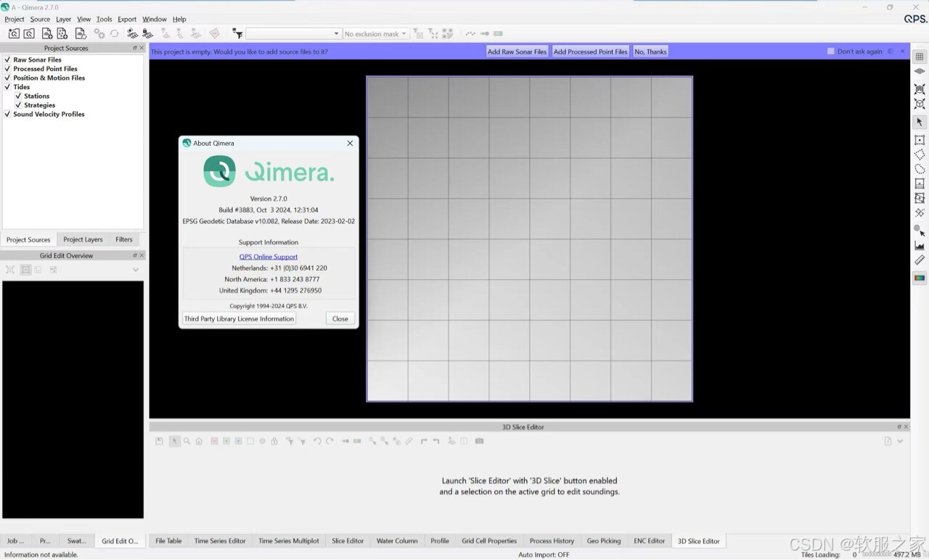Screen dimensions: 929x560
Task: Open the Layer menu
Action: (64, 19)
